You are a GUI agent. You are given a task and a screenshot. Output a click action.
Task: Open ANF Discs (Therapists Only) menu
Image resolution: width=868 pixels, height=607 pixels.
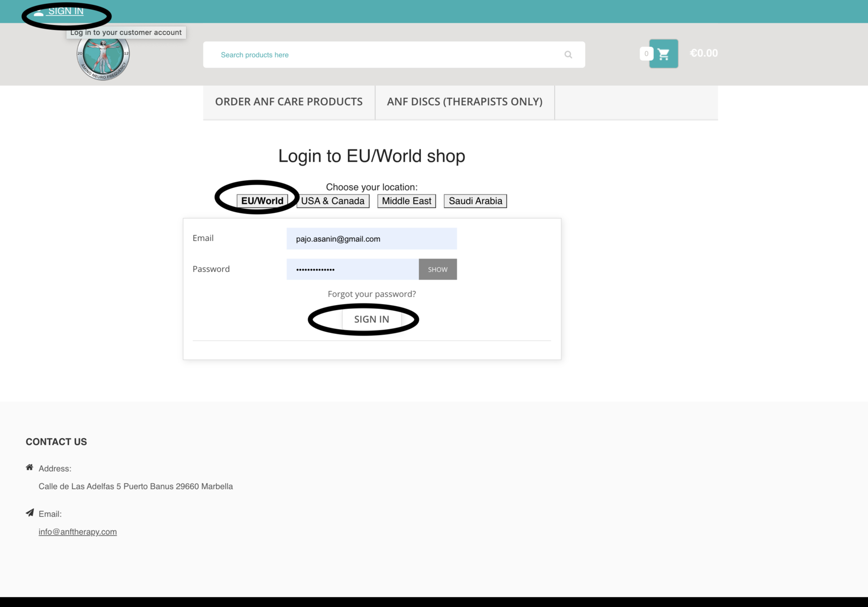coord(464,102)
